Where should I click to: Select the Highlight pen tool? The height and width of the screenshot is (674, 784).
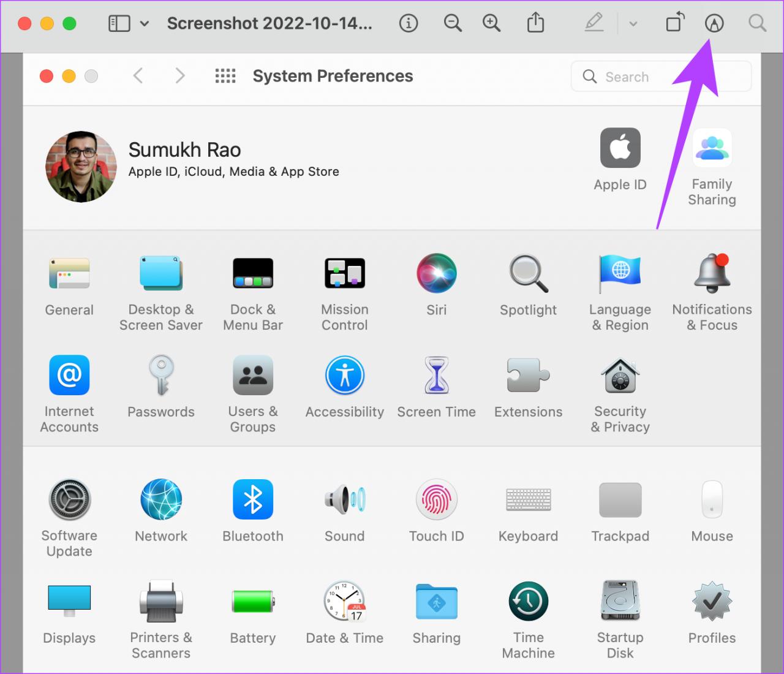pyautogui.click(x=594, y=23)
